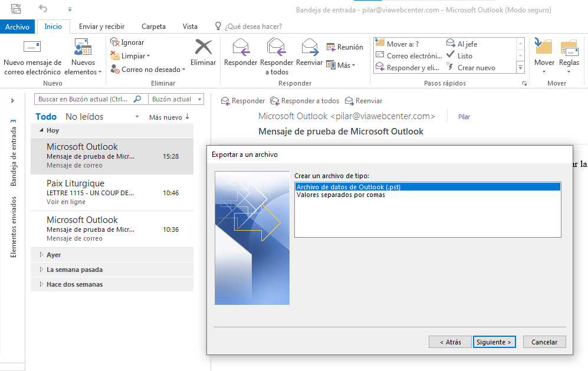The height and width of the screenshot is (371, 588).
Task: Switch to the Vista tab
Action: click(x=190, y=27)
